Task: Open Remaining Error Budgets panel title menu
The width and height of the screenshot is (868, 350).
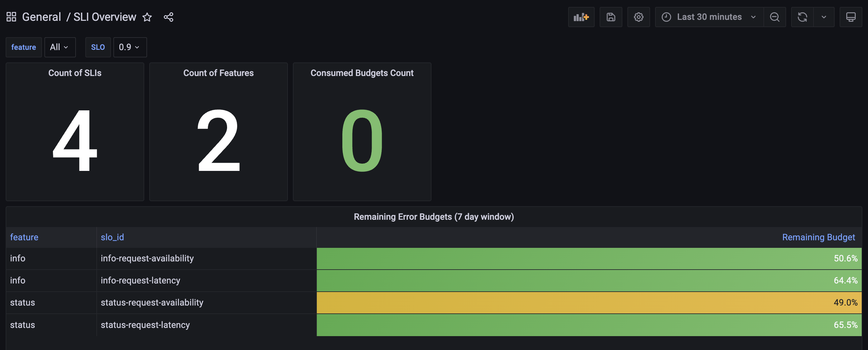Action: point(433,217)
